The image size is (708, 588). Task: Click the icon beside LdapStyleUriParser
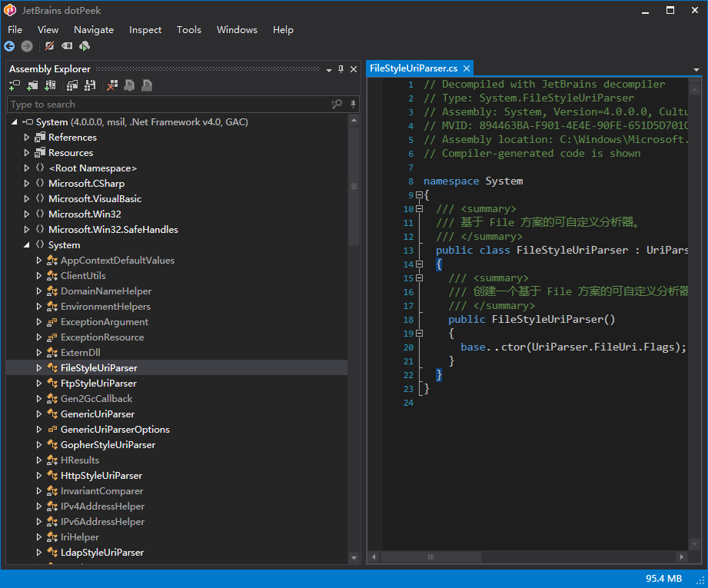coord(52,552)
